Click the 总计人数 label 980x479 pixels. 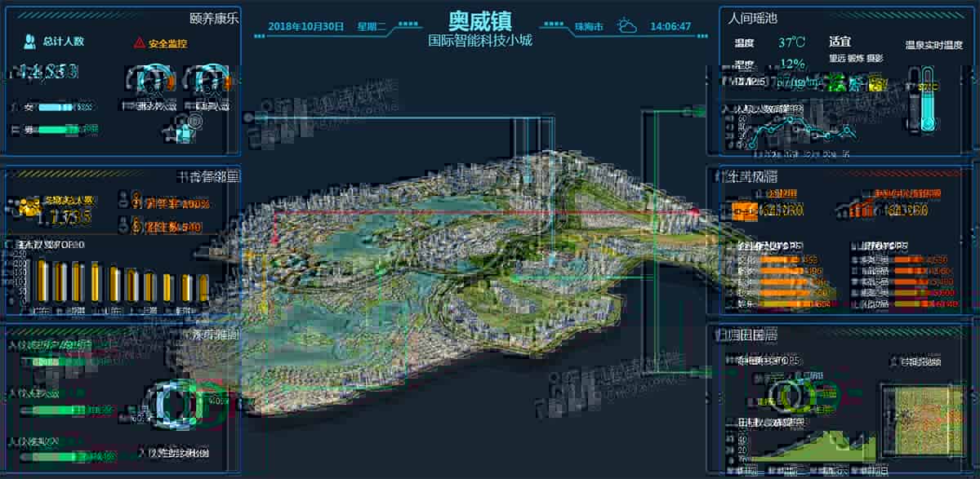tap(63, 41)
